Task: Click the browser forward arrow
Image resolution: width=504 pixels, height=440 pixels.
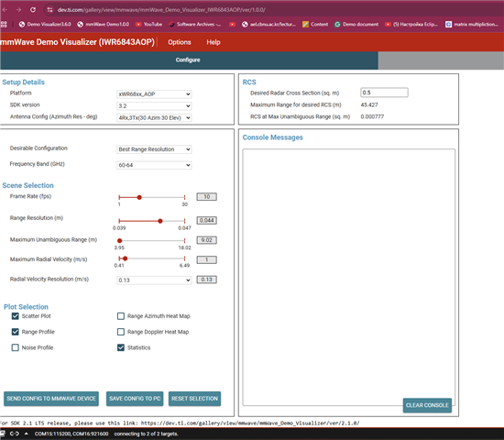Action: (18, 10)
